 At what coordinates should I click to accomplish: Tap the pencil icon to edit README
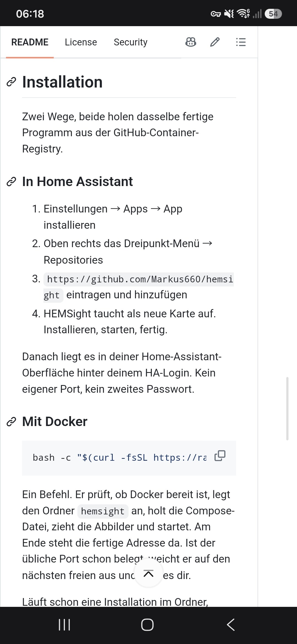[x=215, y=42]
